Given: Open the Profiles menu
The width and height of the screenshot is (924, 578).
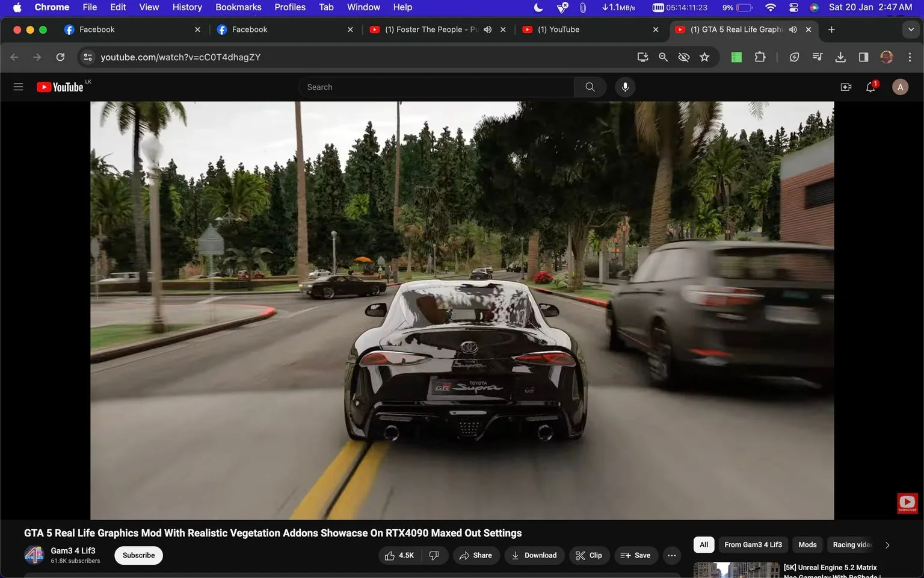Looking at the screenshot, I should pos(290,7).
